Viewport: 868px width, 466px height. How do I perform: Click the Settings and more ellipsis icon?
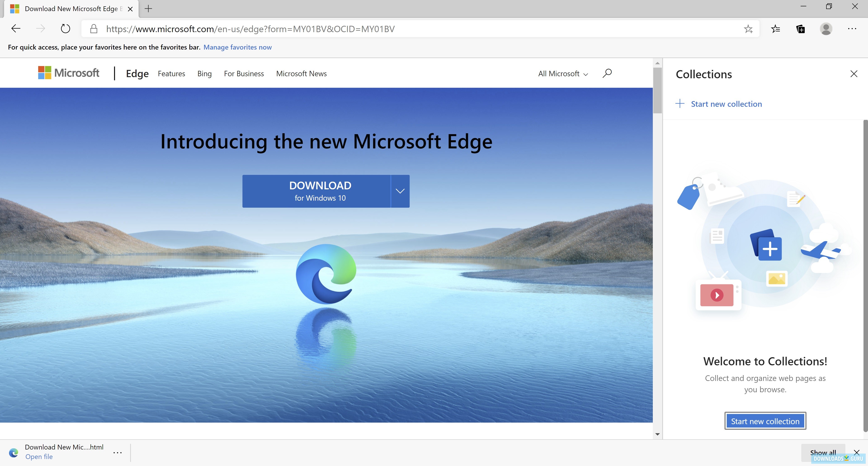pyautogui.click(x=852, y=29)
